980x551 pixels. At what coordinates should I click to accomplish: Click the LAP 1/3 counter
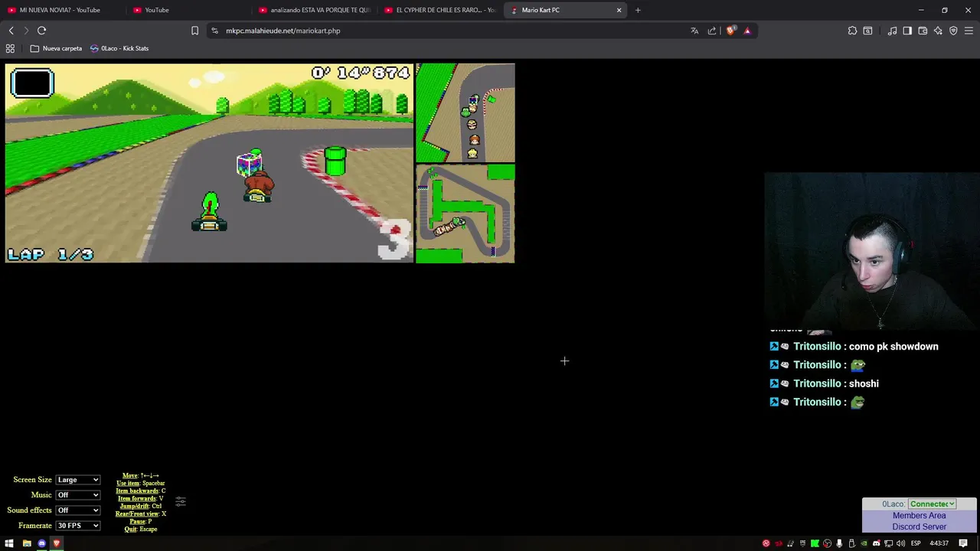coord(51,254)
